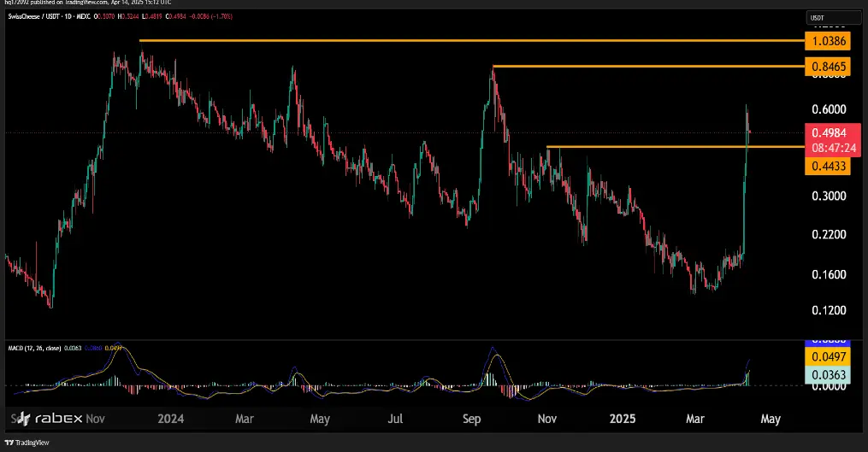Viewport: 868px width, 452px height.
Task: Click the Jul label on time axis
Action: click(395, 419)
